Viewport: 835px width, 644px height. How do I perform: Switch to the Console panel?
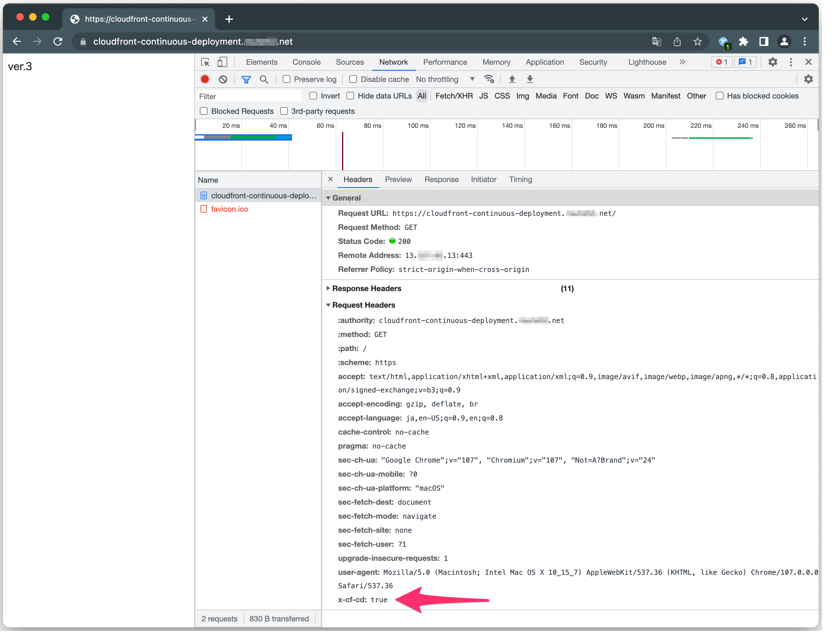[x=306, y=62]
